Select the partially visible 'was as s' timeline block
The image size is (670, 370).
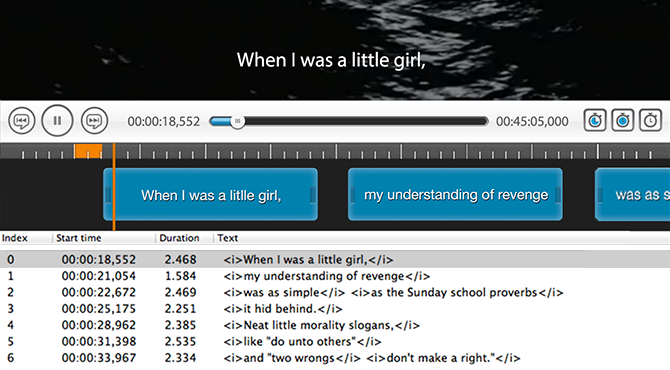(632, 194)
